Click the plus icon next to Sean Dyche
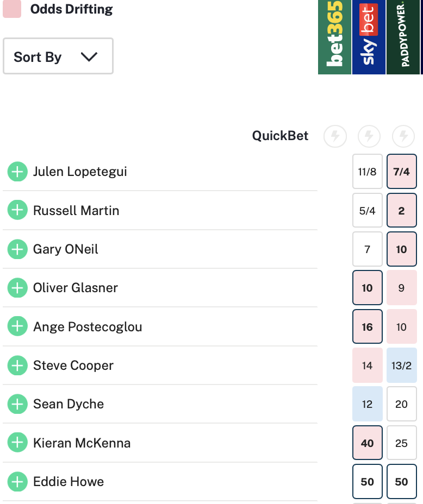The image size is (423, 504). 17,404
